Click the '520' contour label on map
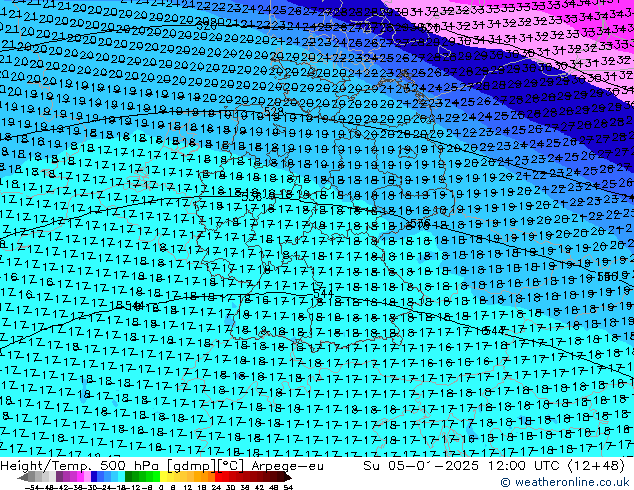 tap(206, 26)
